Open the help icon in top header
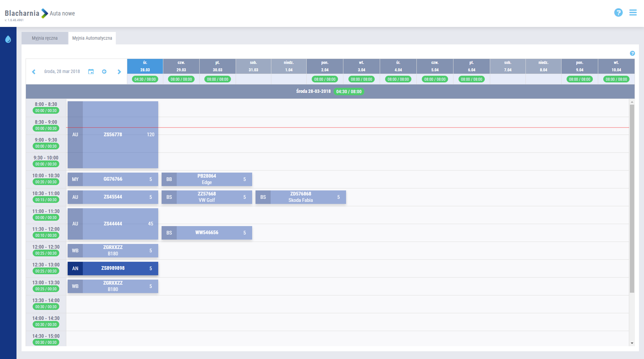This screenshot has width=644, height=359. [618, 13]
